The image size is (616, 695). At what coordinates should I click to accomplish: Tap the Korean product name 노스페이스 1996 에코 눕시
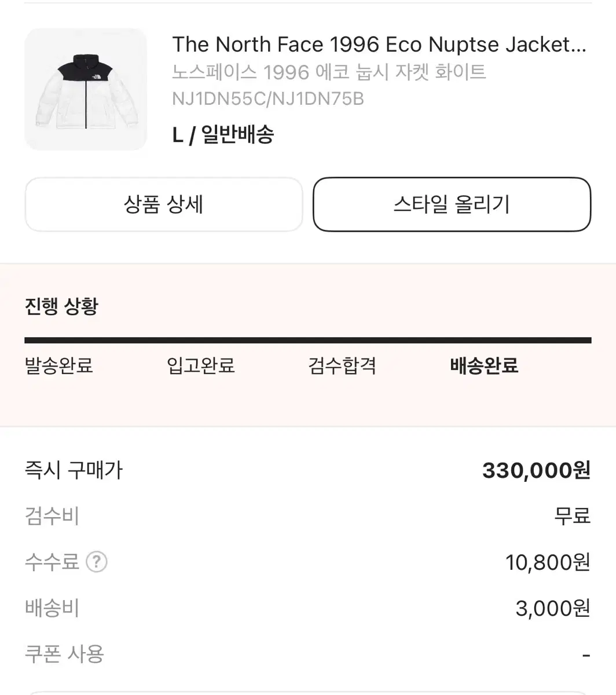[x=329, y=72]
